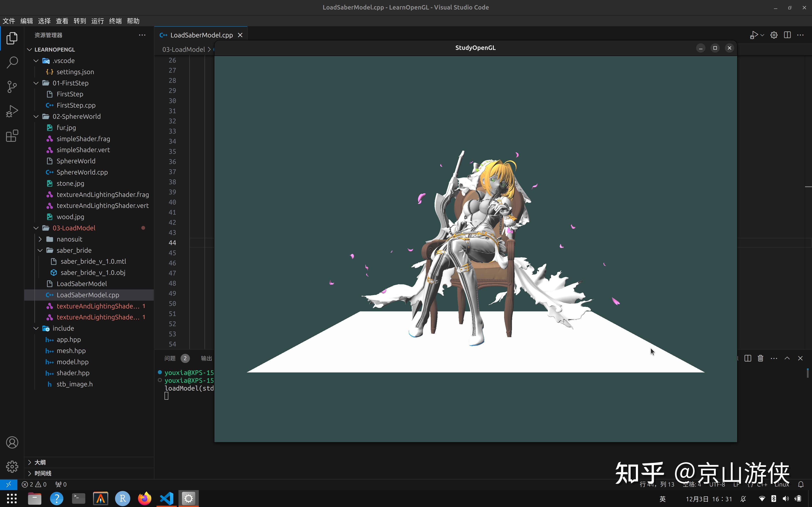Open the 终端 menu
This screenshot has height=507, width=812.
pos(115,21)
